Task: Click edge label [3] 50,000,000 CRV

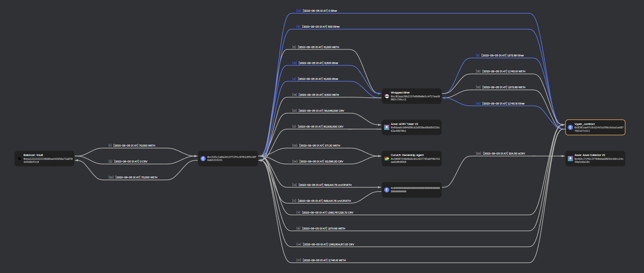Action: point(318,127)
